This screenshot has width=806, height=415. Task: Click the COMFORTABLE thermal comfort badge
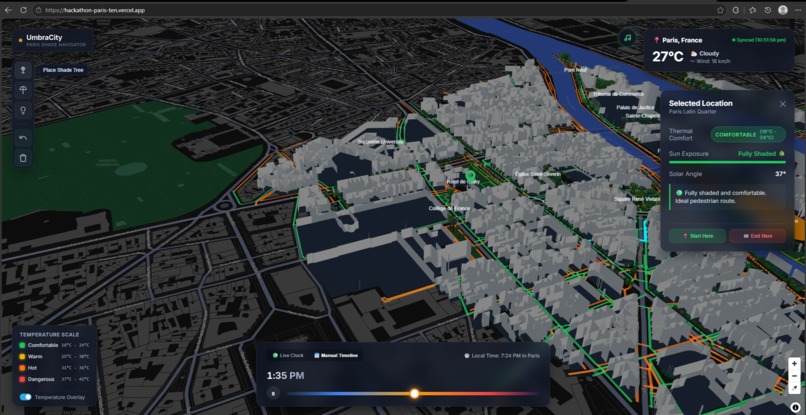pos(748,135)
